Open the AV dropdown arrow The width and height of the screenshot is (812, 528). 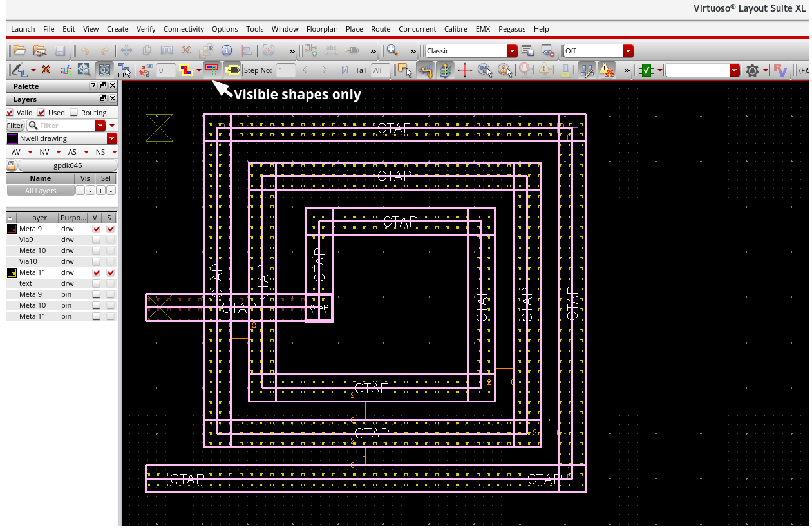(x=30, y=153)
